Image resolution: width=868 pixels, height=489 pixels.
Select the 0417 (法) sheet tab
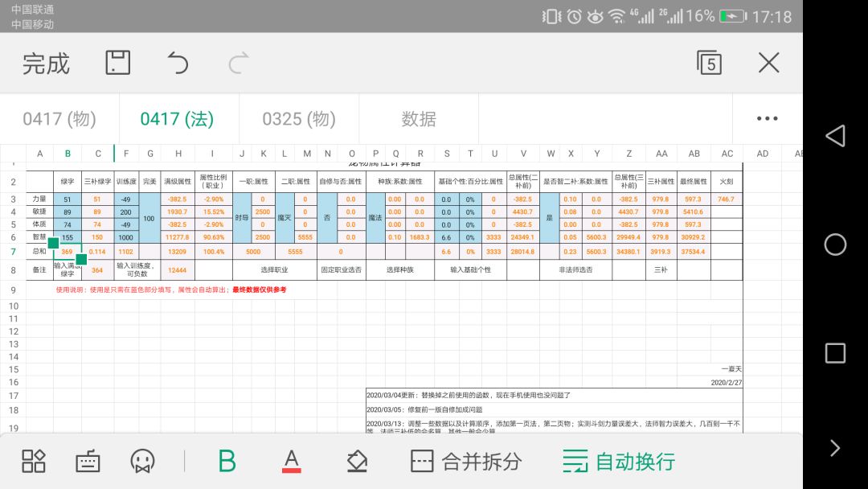pyautogui.click(x=177, y=118)
